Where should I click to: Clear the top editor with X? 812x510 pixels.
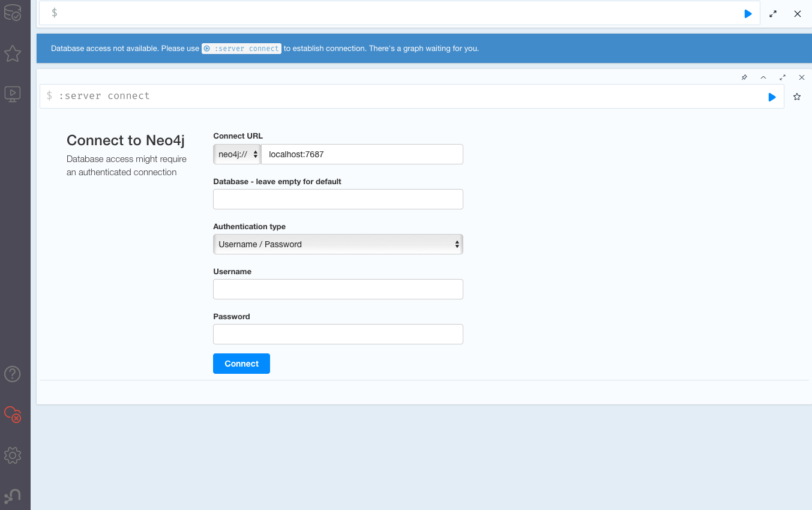click(798, 13)
